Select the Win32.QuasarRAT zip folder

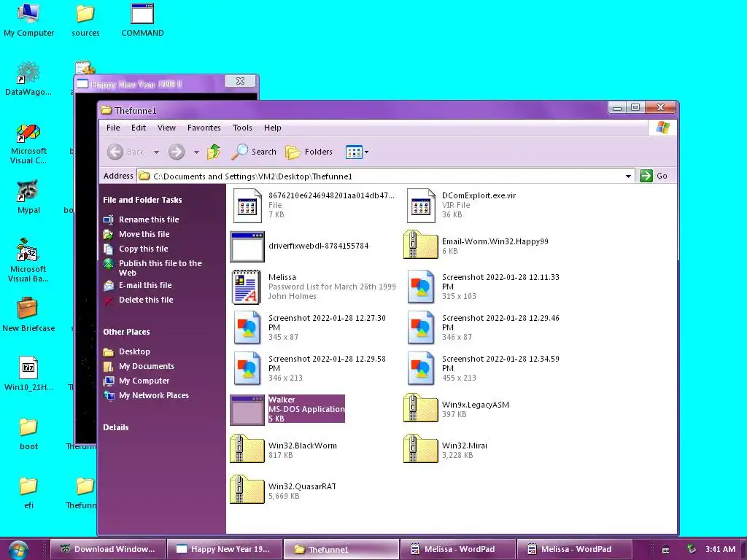[x=247, y=490]
